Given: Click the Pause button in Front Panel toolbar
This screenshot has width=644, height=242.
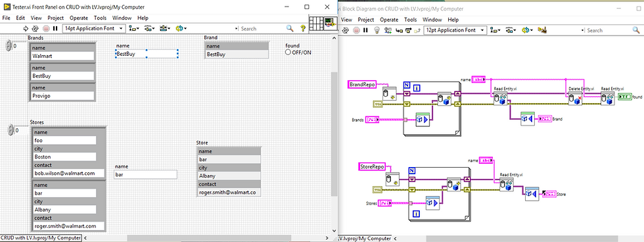Looking at the screenshot, I should 55,28.
